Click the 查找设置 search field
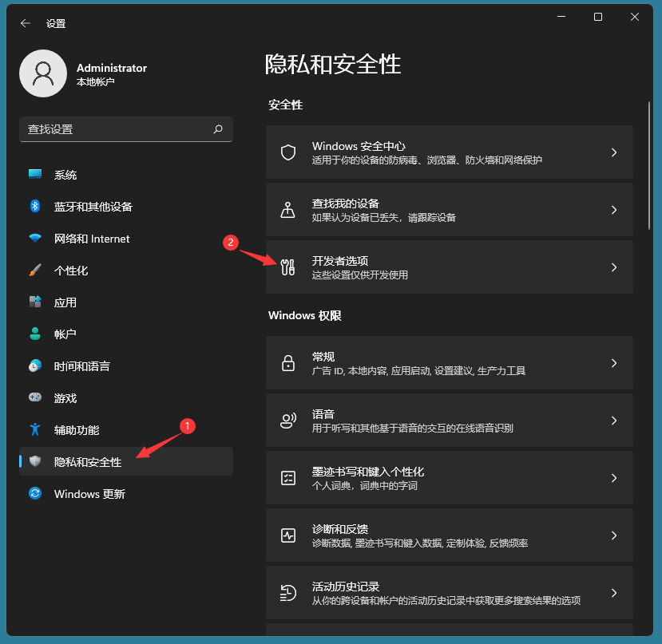The image size is (662, 644). (126, 129)
